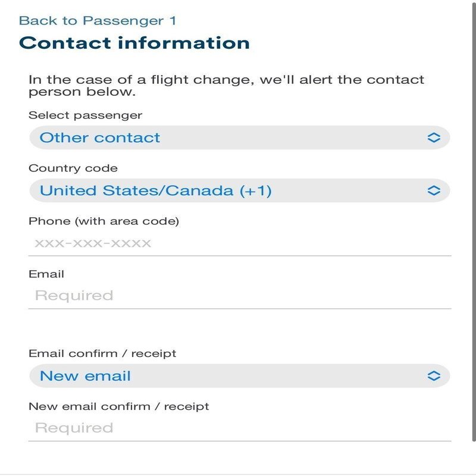Expand the Country code United States/Canada dropdown

[238, 190]
